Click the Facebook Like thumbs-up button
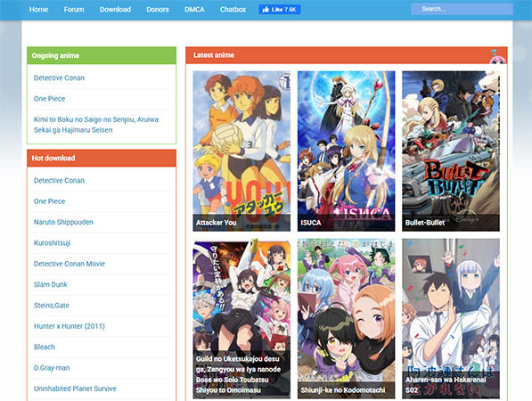Viewport: 532px width, 401px height. click(280, 10)
